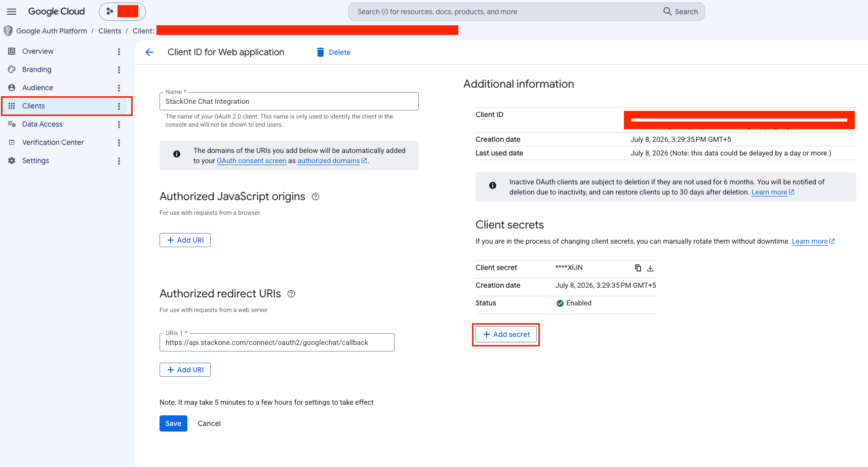
Task: Download the client secret JSON
Action: [650, 268]
